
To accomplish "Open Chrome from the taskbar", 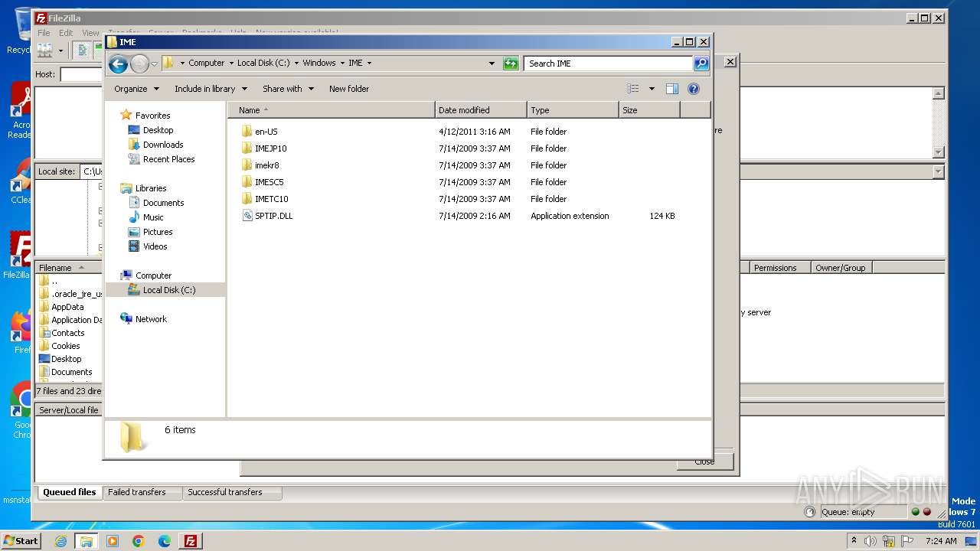I will pos(139,541).
